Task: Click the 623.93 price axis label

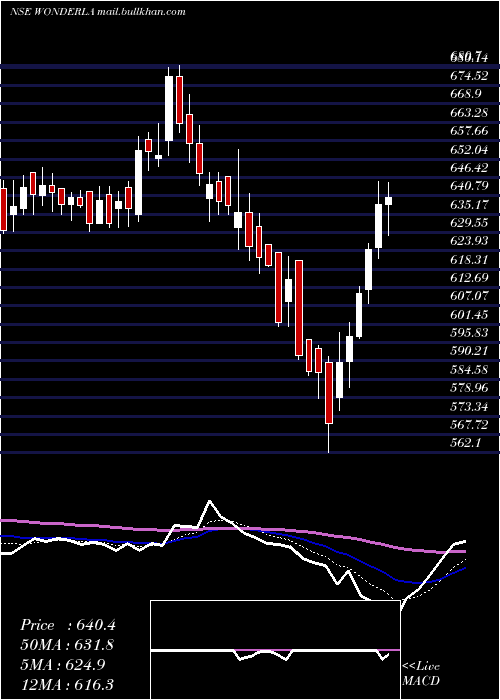Action: [469, 241]
